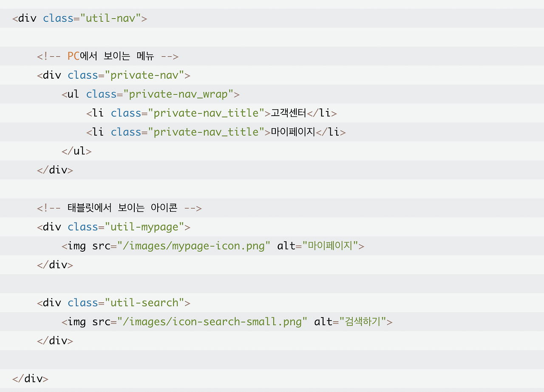Screen dimensions: 544x392
Task: Click the "util-mypage" class value
Action: [x=144, y=227]
